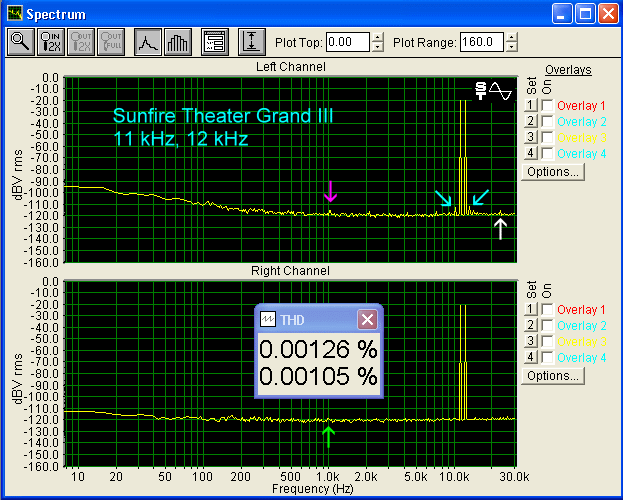Enable Overlay 4 in Right Channel
This screenshot has width=623, height=500.
(547, 357)
